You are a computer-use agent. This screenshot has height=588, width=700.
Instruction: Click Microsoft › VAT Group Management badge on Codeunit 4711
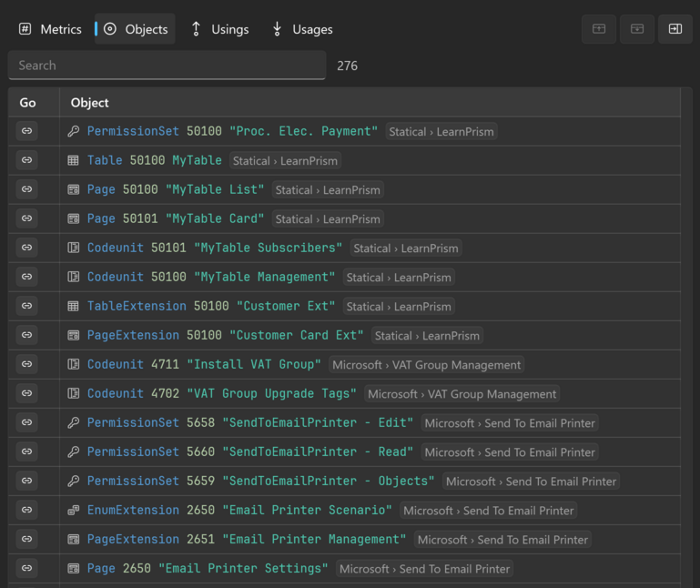point(426,365)
